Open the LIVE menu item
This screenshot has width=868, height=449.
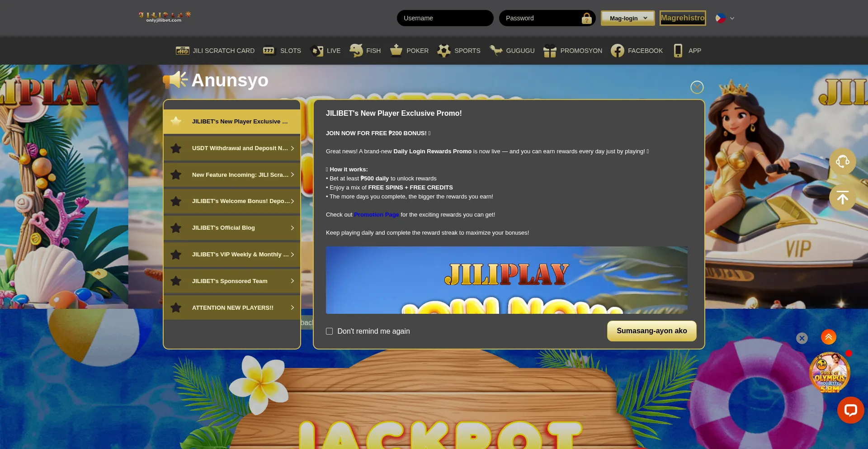coord(325,51)
